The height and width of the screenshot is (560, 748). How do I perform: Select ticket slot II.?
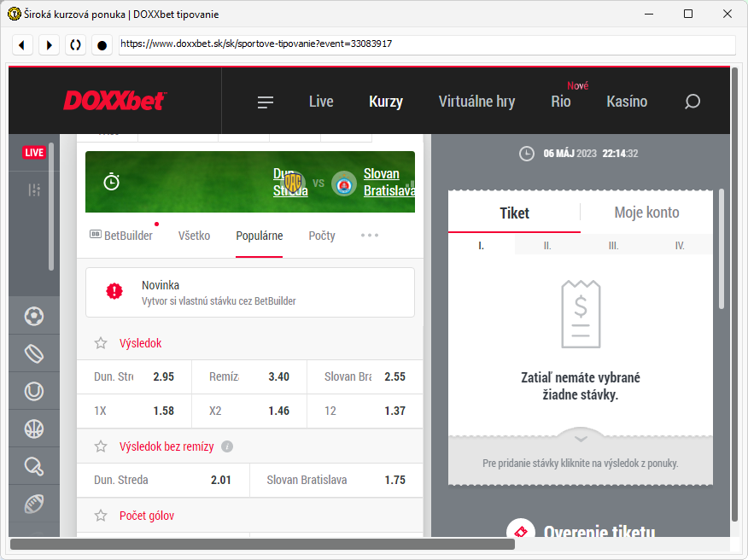point(547,246)
